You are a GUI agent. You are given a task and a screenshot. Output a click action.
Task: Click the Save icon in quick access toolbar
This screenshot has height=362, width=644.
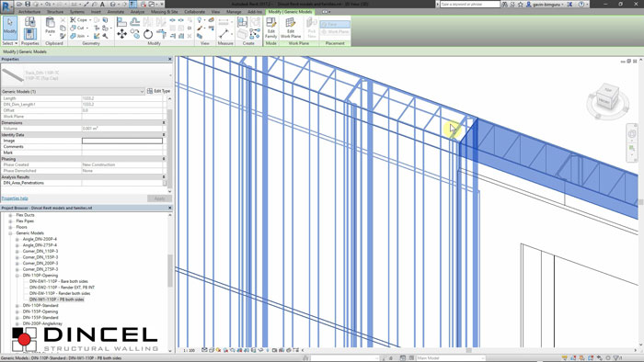click(28, 4)
